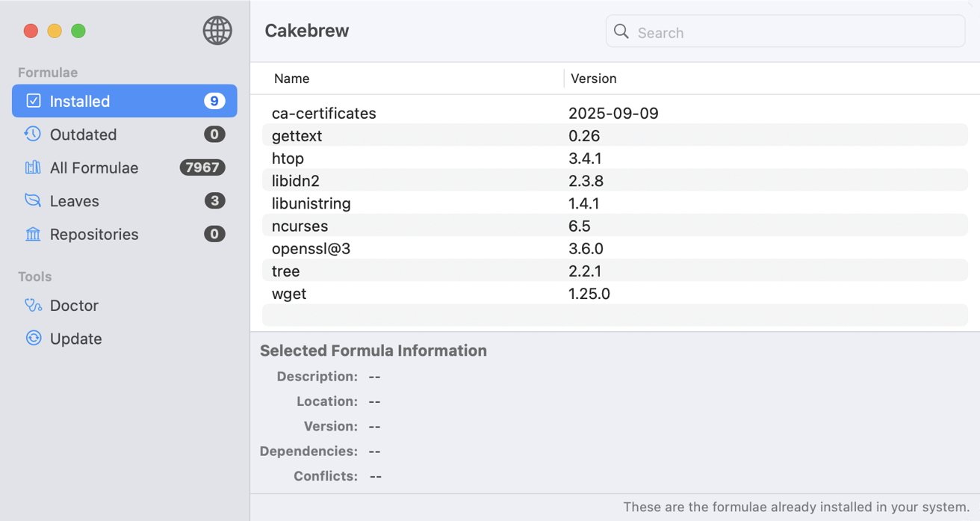Select the htop formula row
Screen dimensions: 980x521
(448, 158)
